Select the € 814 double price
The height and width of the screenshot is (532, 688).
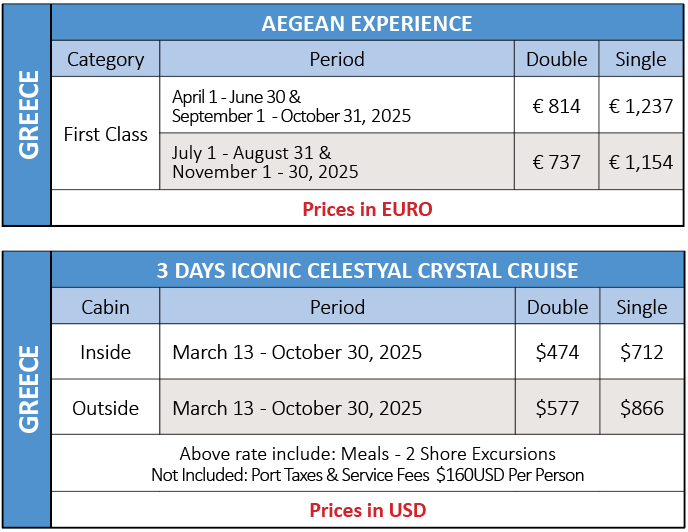click(x=556, y=106)
